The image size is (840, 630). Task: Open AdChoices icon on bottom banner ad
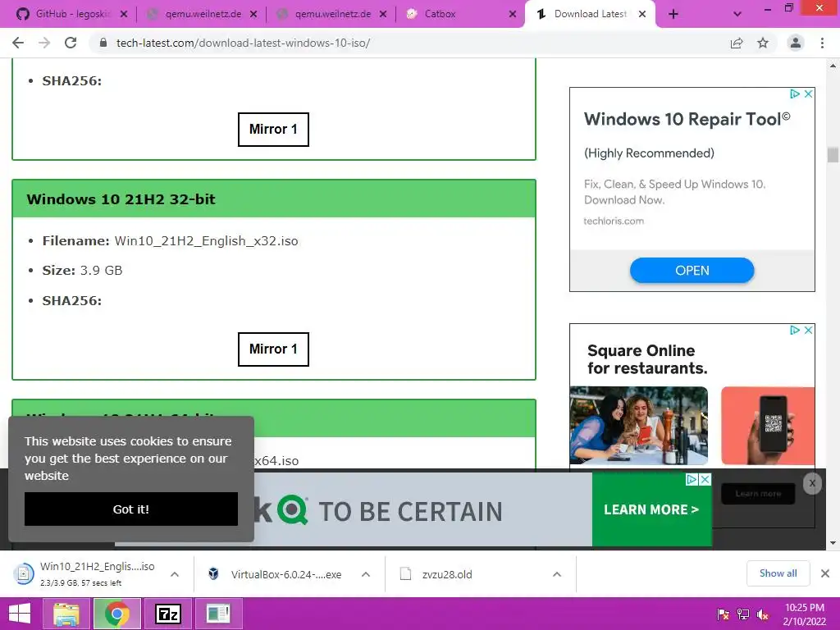[692, 479]
